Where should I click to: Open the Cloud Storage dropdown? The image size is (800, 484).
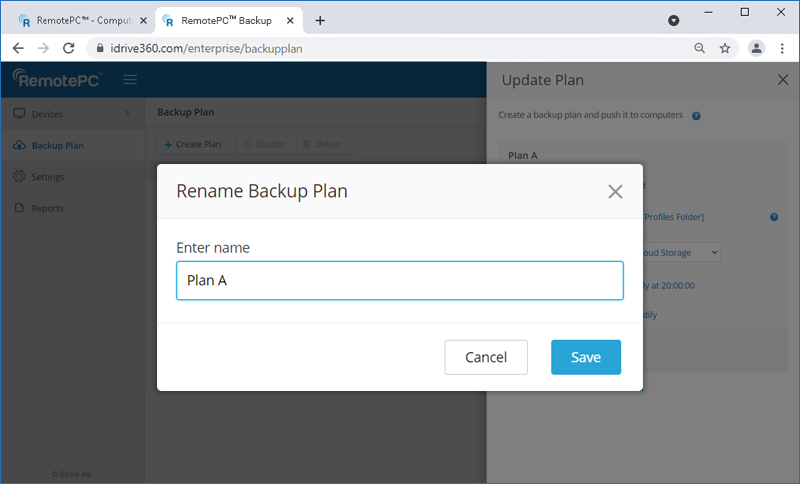tap(680, 252)
